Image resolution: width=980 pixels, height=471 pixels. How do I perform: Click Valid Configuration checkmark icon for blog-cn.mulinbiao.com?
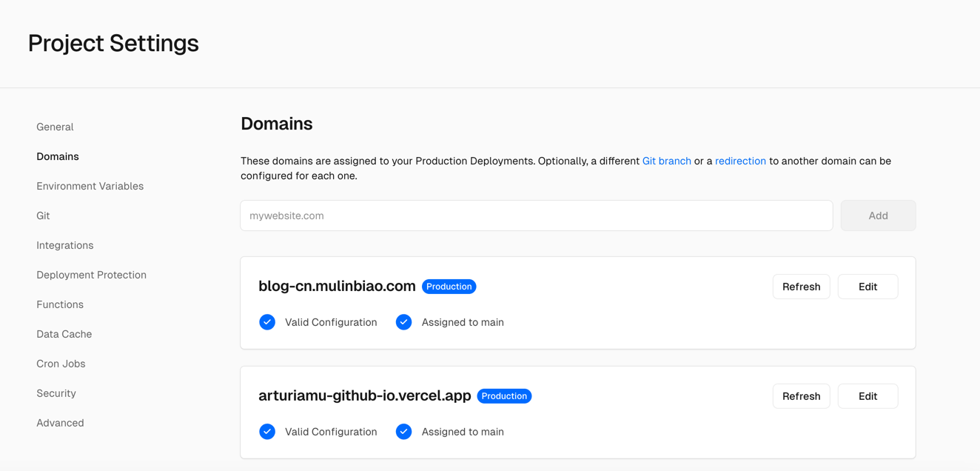(267, 322)
